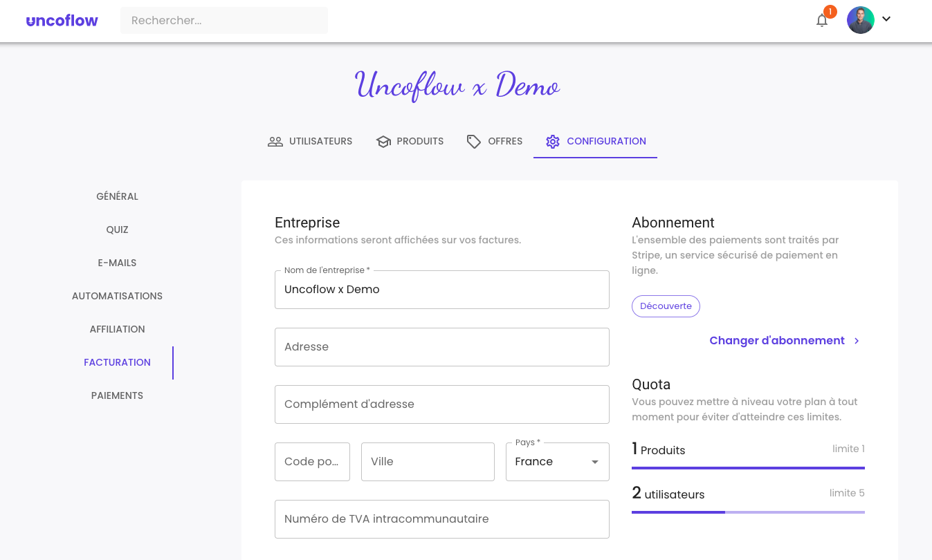Open the E-mails settings section

pyautogui.click(x=117, y=263)
